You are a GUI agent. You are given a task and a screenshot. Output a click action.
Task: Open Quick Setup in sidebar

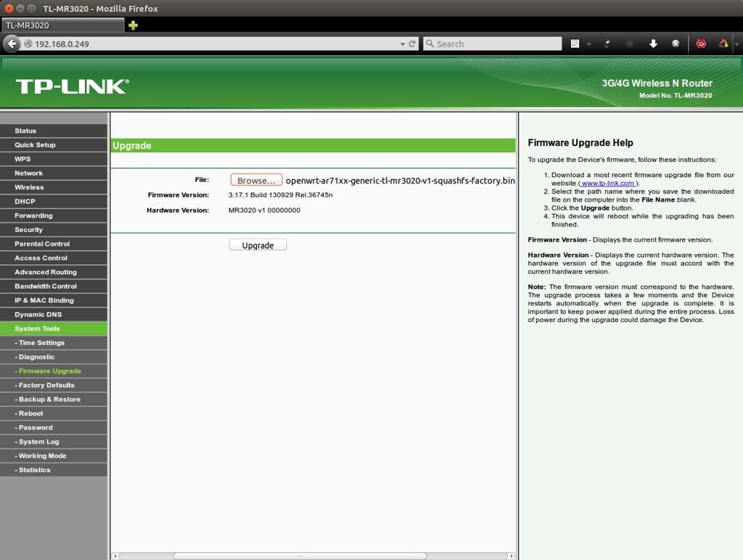pos(54,145)
